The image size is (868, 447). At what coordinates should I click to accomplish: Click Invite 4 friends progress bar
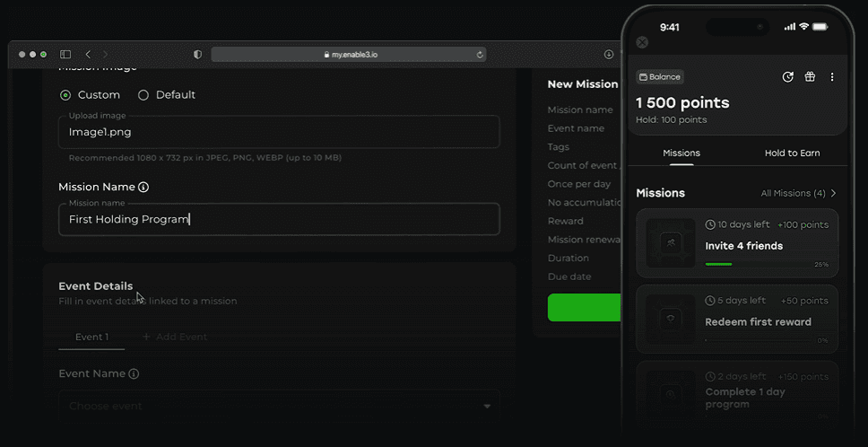(759, 264)
